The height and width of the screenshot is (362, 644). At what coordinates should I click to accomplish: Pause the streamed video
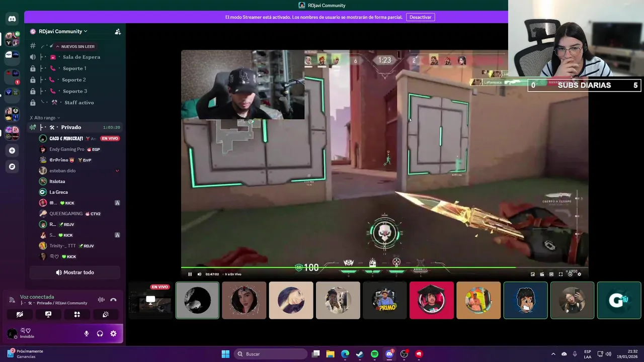click(x=190, y=274)
